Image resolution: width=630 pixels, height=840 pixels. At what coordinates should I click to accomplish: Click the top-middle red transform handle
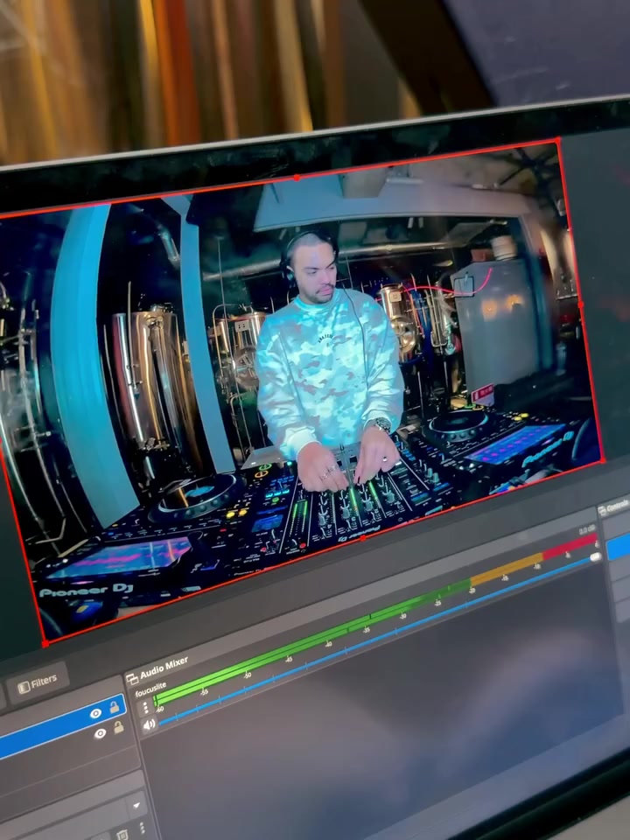coord(297,178)
